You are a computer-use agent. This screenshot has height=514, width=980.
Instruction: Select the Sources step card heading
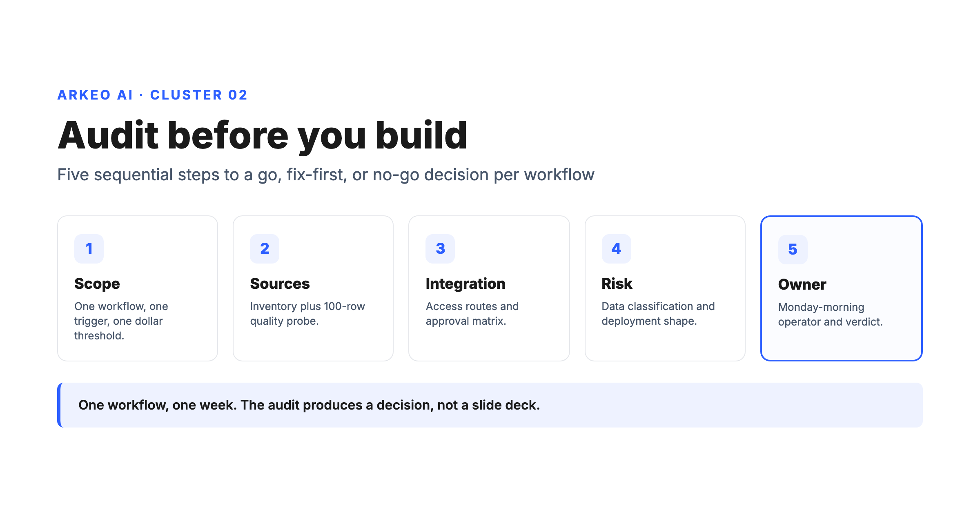tap(280, 284)
